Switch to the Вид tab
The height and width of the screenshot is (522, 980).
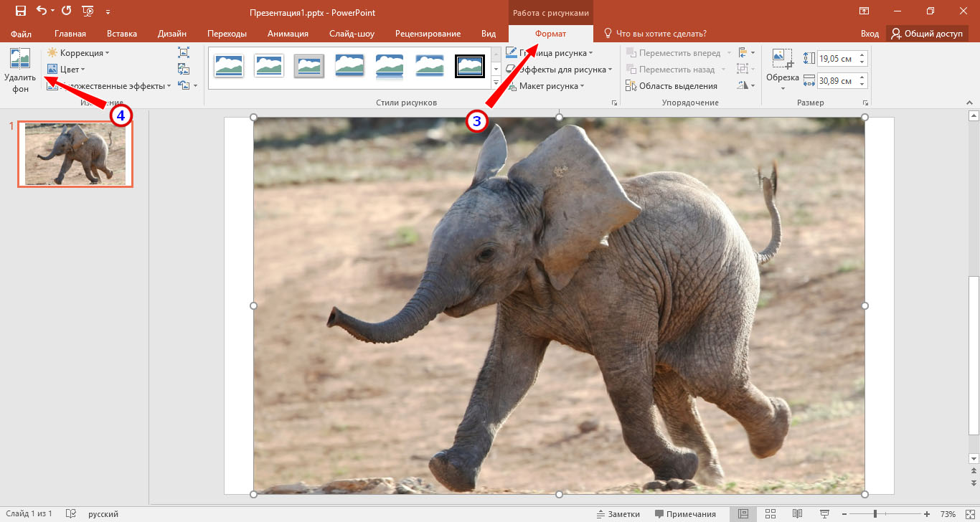point(489,34)
